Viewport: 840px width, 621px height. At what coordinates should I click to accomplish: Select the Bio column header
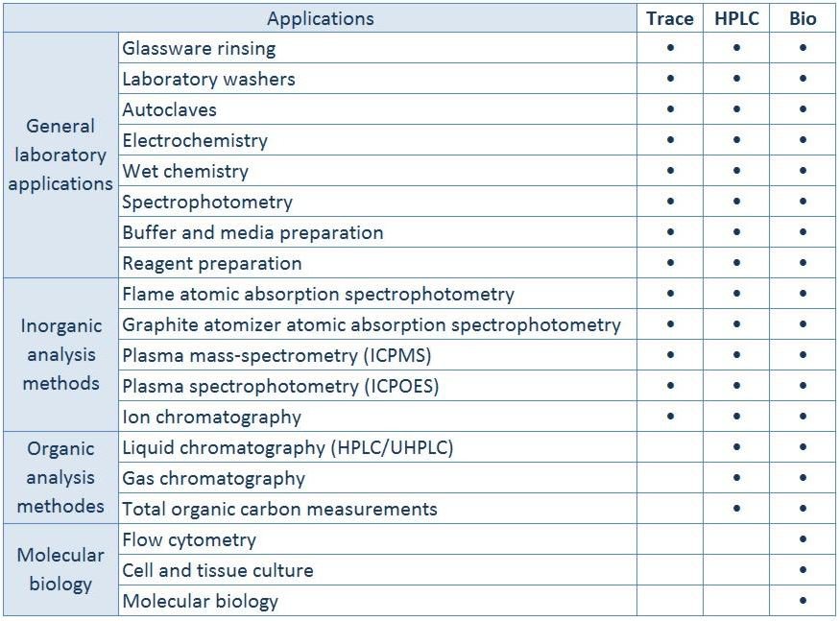803,19
